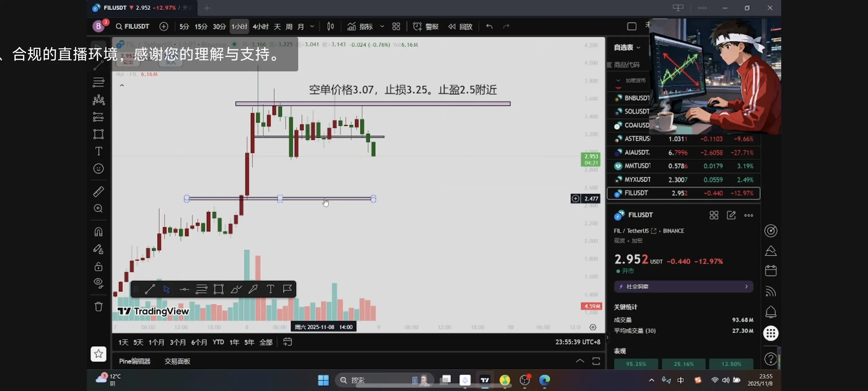
Task: Toggle lock all drawings
Action: pos(98,267)
